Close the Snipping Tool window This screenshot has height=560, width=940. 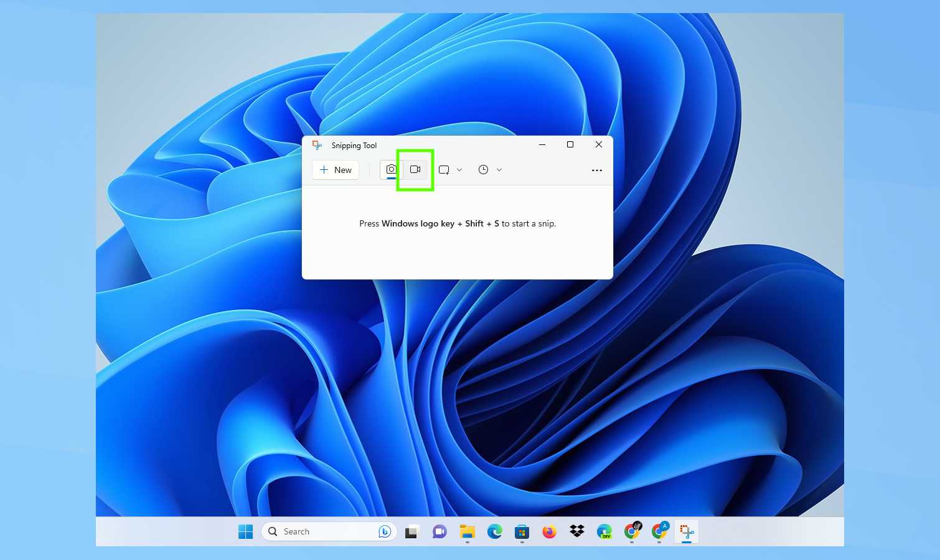(x=598, y=144)
